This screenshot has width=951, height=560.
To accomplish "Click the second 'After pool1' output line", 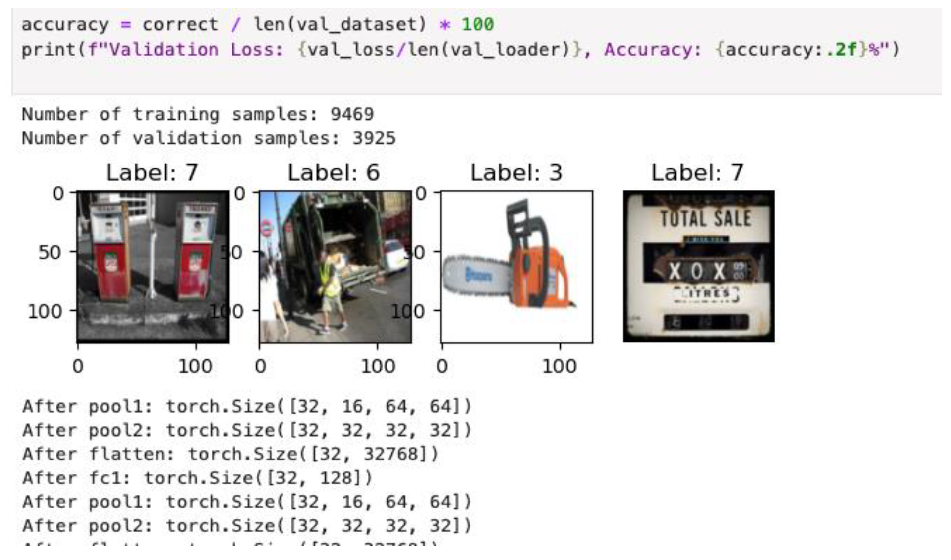I will coord(247,502).
